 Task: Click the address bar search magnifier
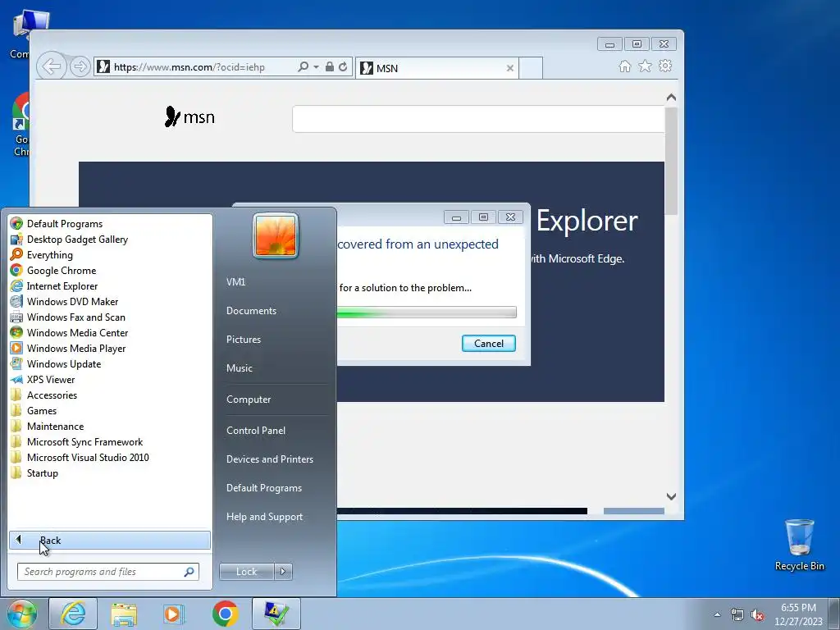304,66
